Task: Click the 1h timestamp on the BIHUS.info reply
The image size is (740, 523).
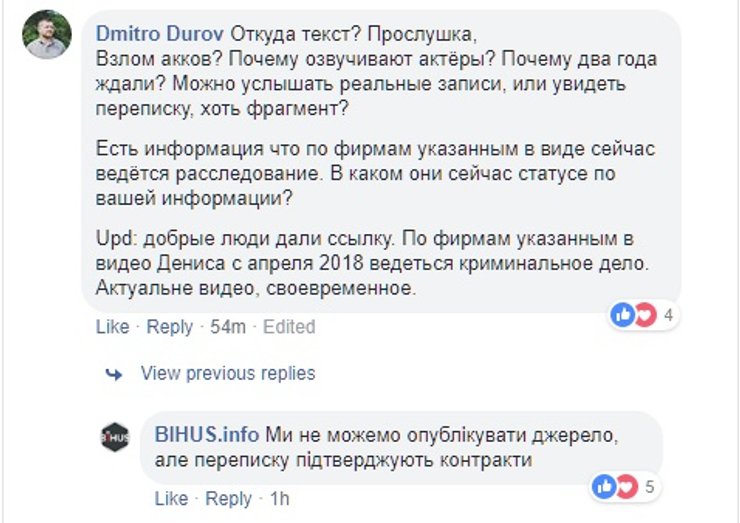Action: pos(279,498)
